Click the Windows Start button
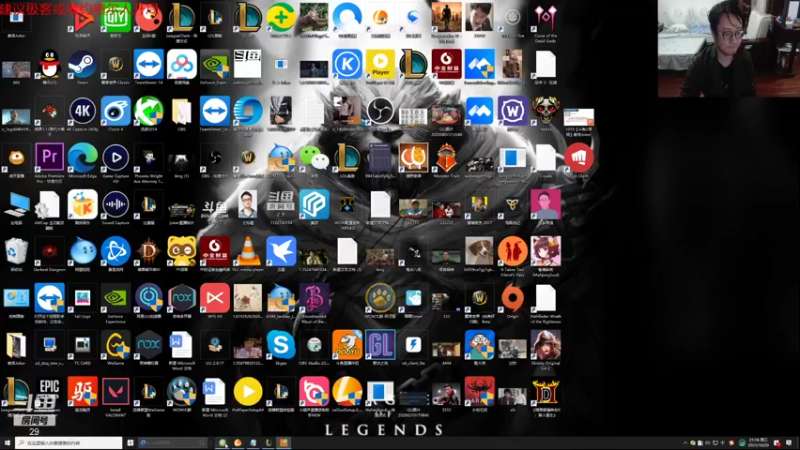This screenshot has height=450, width=800. click(x=7, y=443)
